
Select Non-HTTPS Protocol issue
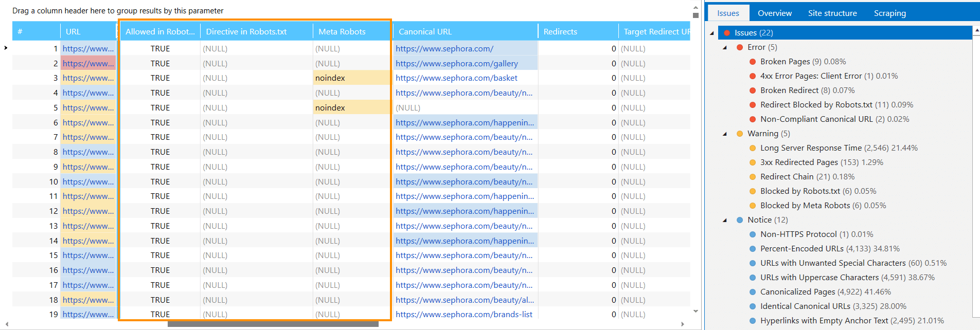tap(816, 234)
